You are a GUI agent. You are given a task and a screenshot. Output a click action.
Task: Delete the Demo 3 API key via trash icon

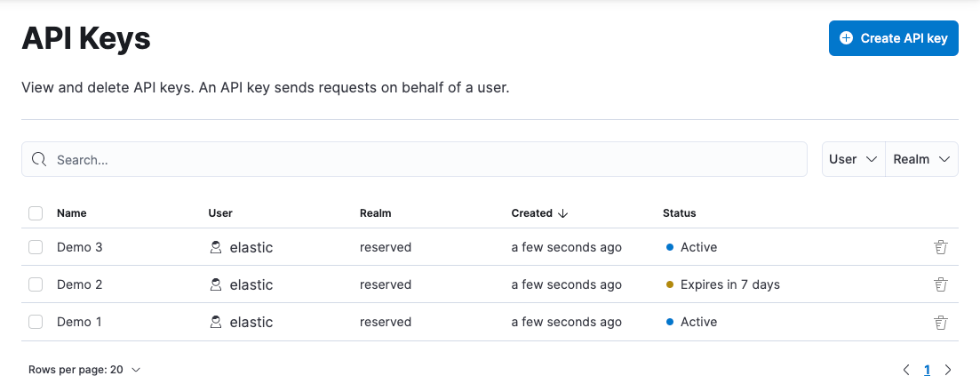pyautogui.click(x=941, y=247)
